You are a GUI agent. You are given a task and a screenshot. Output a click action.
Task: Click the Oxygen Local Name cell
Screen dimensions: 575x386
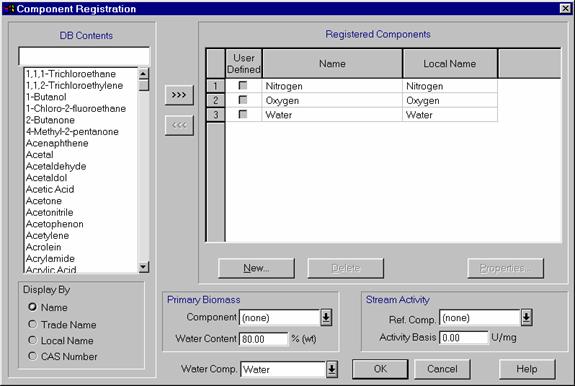click(450, 100)
